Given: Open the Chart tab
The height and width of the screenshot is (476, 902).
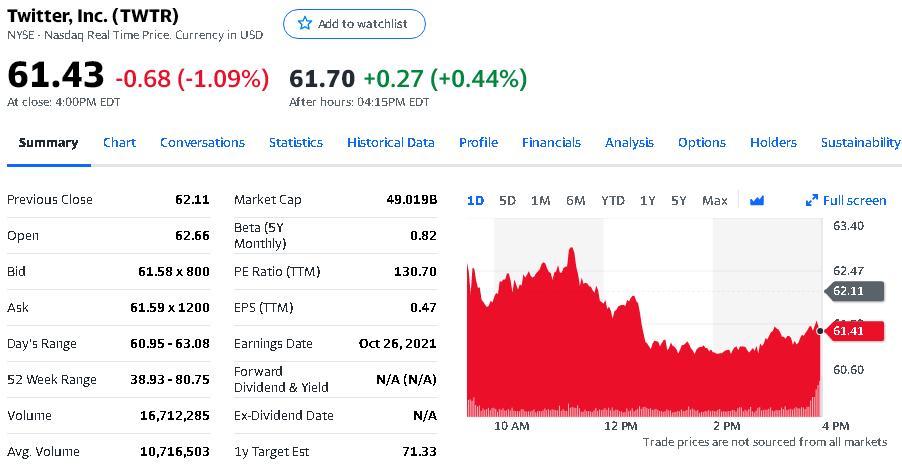Looking at the screenshot, I should click(x=119, y=142).
